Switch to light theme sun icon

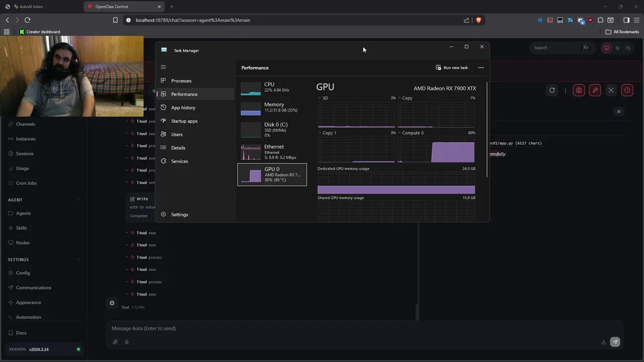(x=618, y=48)
